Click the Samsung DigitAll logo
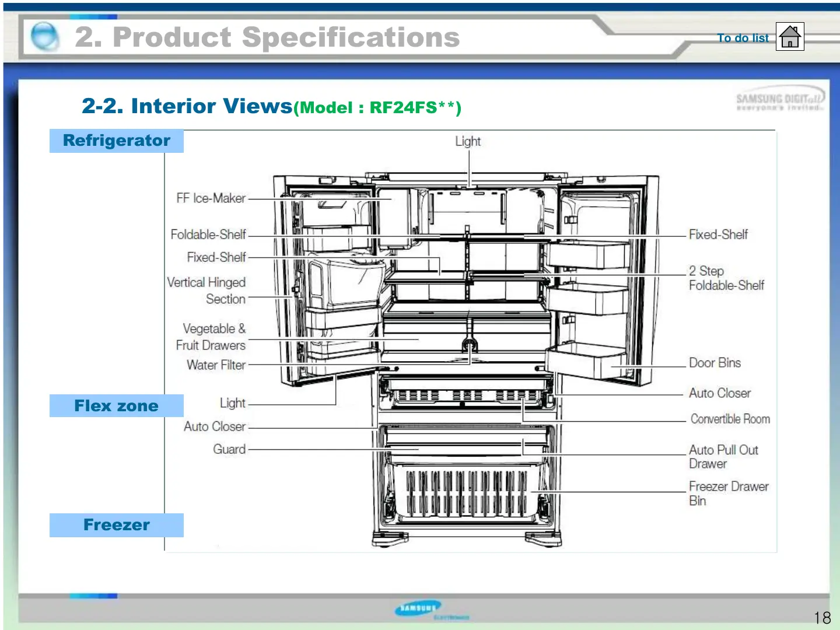This screenshot has width=840, height=630. [x=779, y=101]
